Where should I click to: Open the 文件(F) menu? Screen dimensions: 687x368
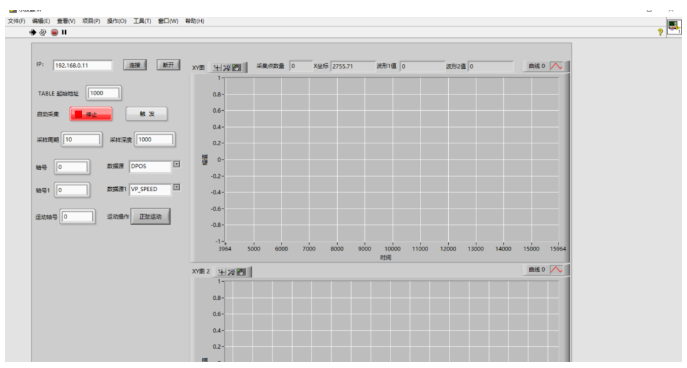click(x=16, y=21)
